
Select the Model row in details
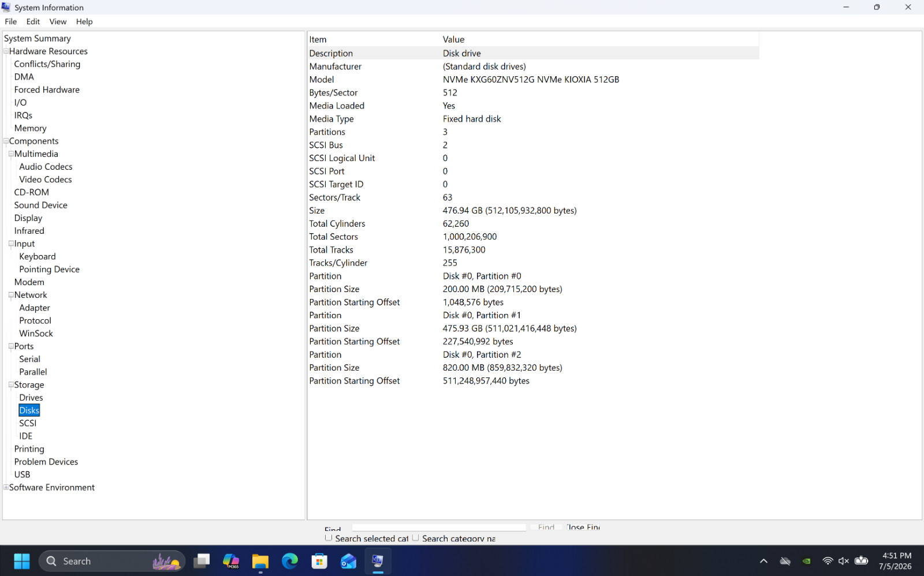pos(533,80)
